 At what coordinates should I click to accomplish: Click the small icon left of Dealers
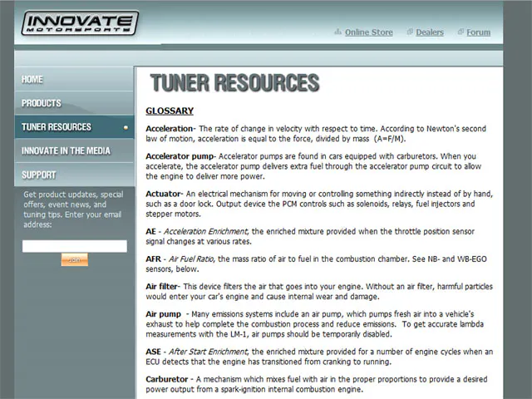click(x=410, y=32)
